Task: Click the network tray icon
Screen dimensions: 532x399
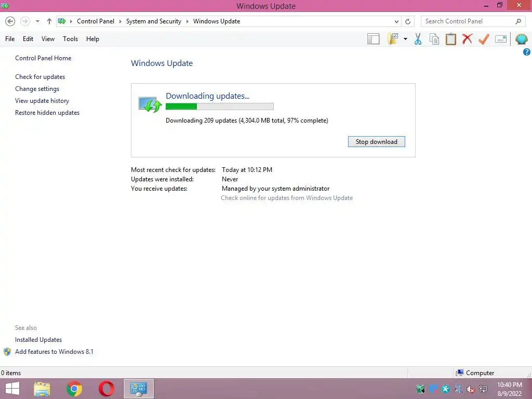Action: (x=483, y=389)
